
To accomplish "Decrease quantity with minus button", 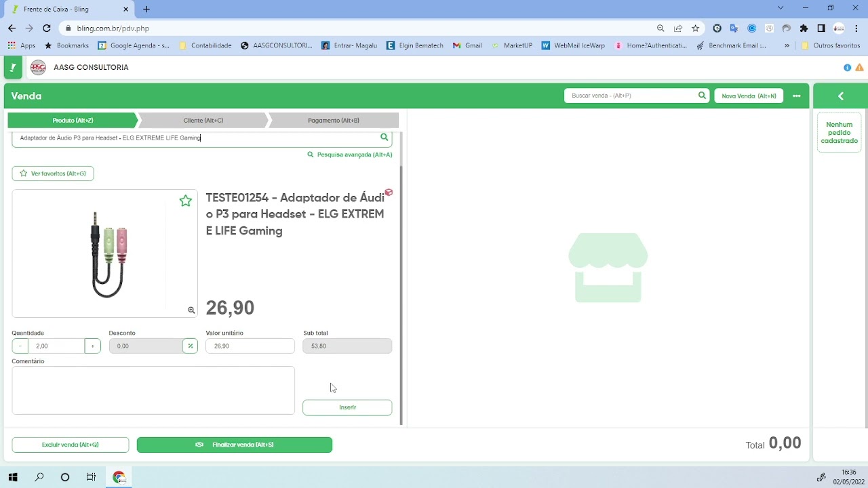I will pyautogui.click(x=20, y=346).
